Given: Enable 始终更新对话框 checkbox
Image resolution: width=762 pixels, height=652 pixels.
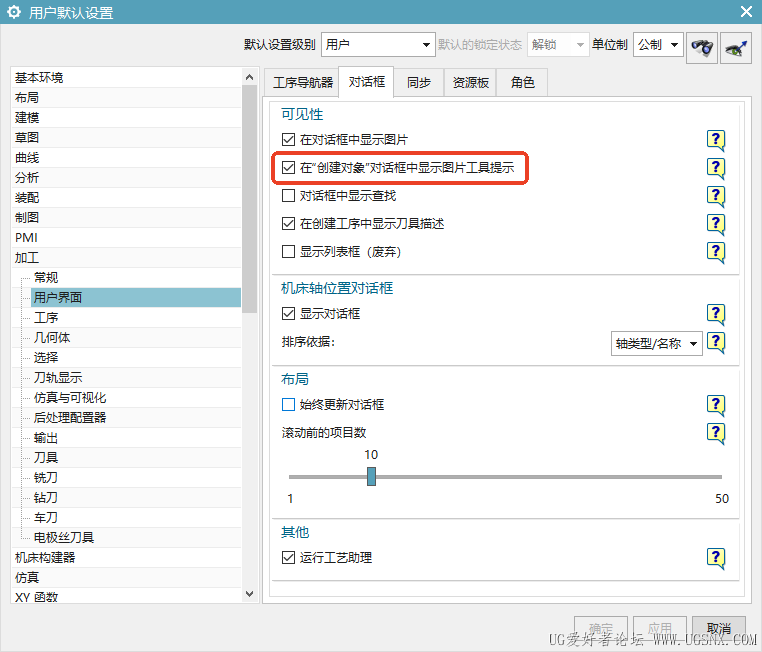Looking at the screenshot, I should click(288, 405).
